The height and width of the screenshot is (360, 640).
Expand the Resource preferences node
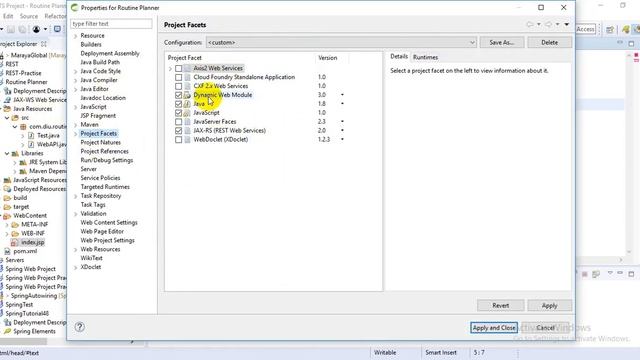pyautogui.click(x=76, y=36)
